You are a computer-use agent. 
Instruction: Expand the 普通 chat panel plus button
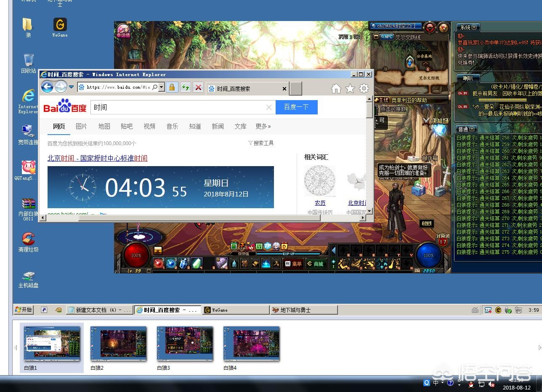[472, 129]
